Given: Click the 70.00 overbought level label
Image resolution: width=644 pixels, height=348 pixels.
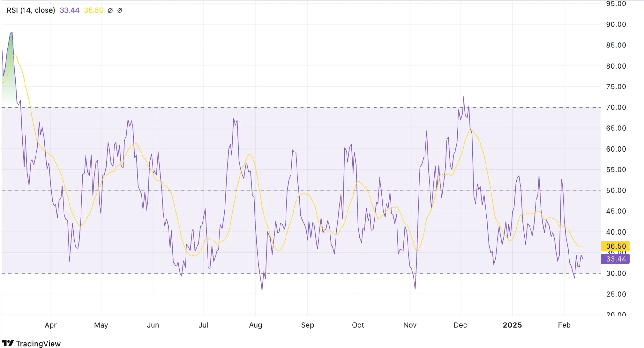Looking at the screenshot, I should pos(616,108).
